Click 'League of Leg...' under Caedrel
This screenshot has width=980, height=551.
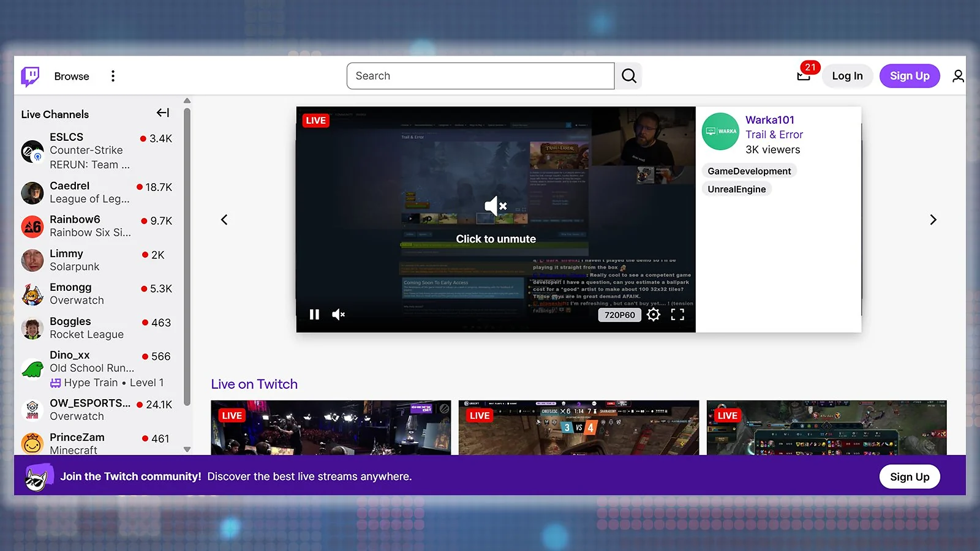tap(89, 199)
